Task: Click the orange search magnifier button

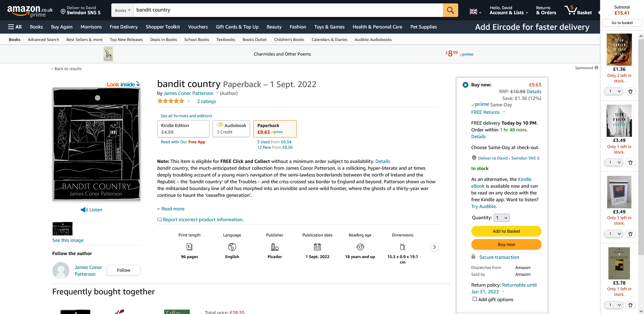Action: point(450,10)
